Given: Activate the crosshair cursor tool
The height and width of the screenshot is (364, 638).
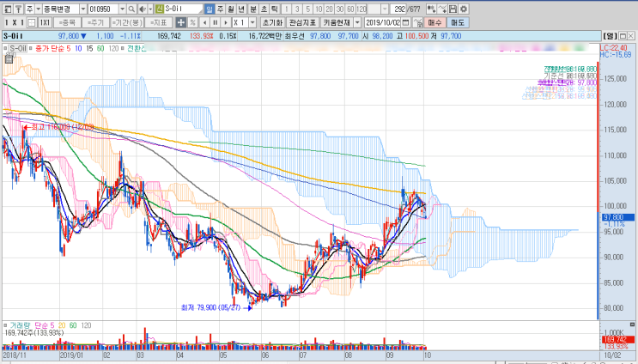Looking at the screenshot, I should (180, 22).
